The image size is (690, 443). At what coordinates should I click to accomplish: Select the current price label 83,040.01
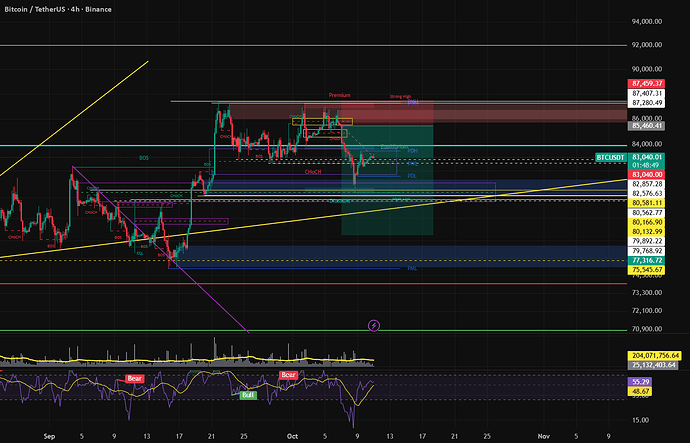[646, 157]
